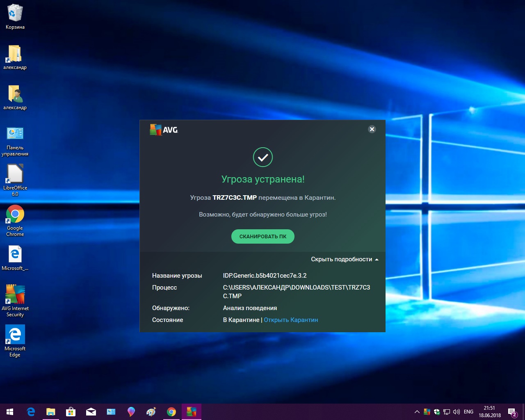Screen dimensions: 525x420
Task: Open Microsoft Store from the taskbar
Action: (71, 412)
